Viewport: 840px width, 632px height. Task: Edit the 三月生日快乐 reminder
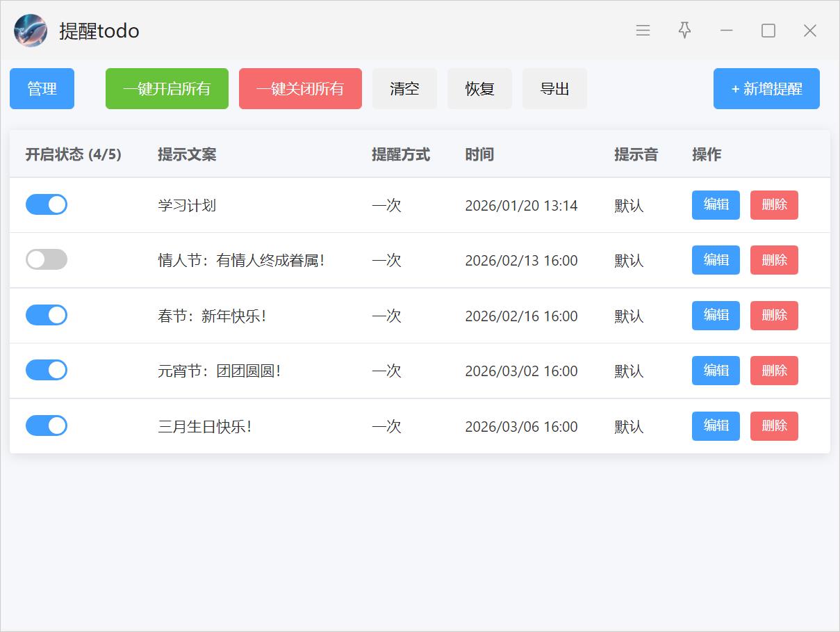click(x=716, y=426)
